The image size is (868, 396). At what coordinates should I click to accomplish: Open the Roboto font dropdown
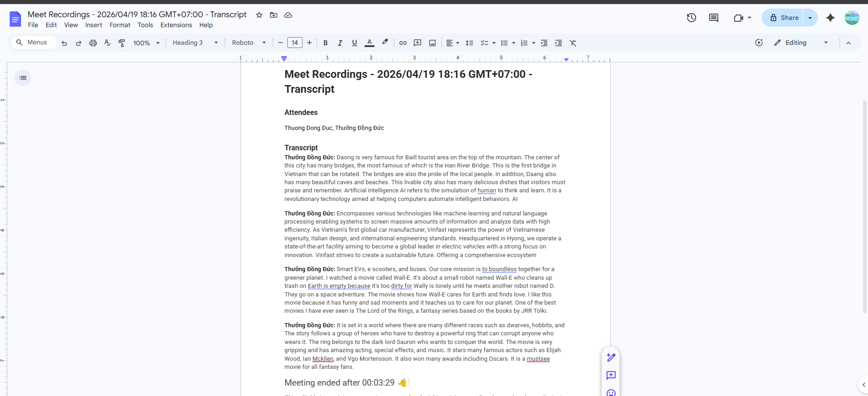pyautogui.click(x=249, y=43)
